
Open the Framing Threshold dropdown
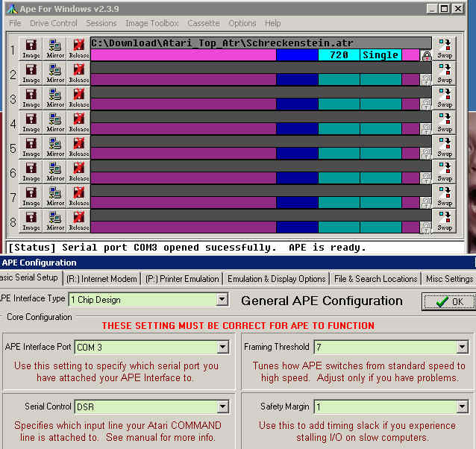coord(462,347)
